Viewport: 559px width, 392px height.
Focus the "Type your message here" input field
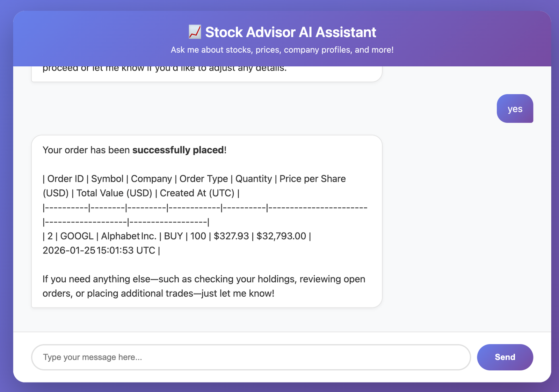pos(251,357)
